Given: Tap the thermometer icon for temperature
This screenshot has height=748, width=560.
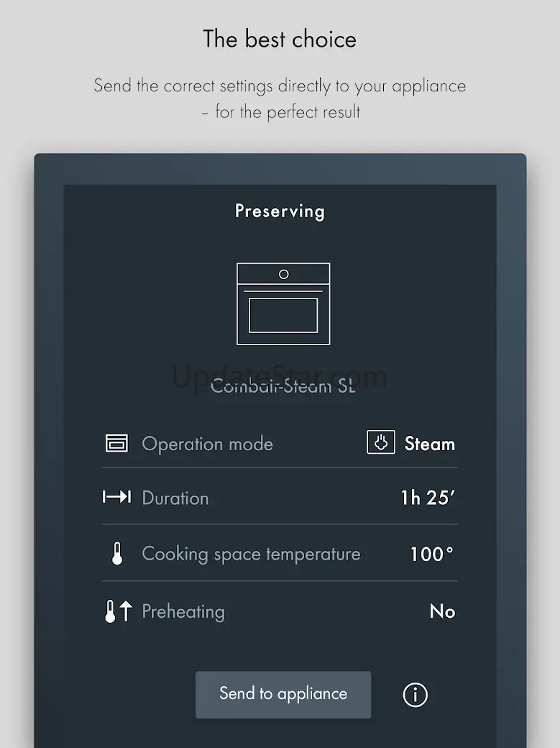Looking at the screenshot, I should tap(117, 554).
